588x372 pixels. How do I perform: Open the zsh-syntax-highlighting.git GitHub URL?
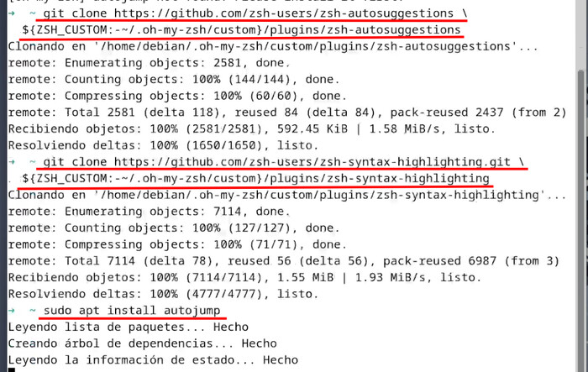[x=312, y=162]
